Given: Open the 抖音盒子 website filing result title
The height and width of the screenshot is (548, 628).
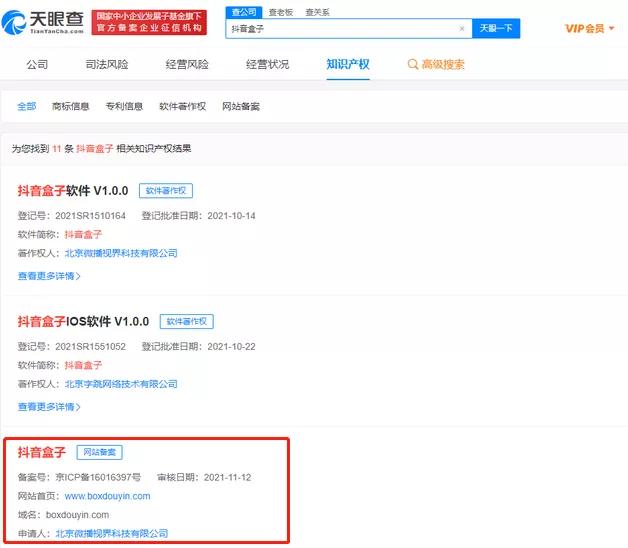Looking at the screenshot, I should point(42,452).
